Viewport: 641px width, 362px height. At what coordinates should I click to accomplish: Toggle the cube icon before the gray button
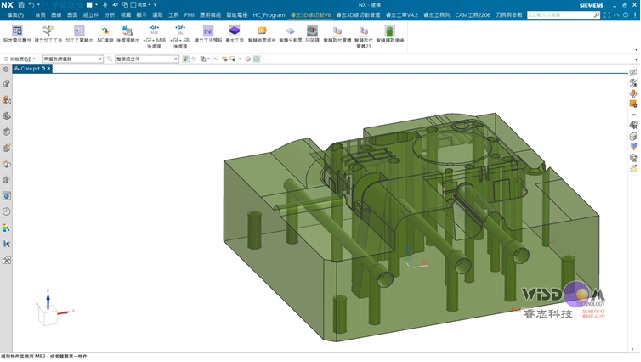pyautogui.click(x=248, y=59)
